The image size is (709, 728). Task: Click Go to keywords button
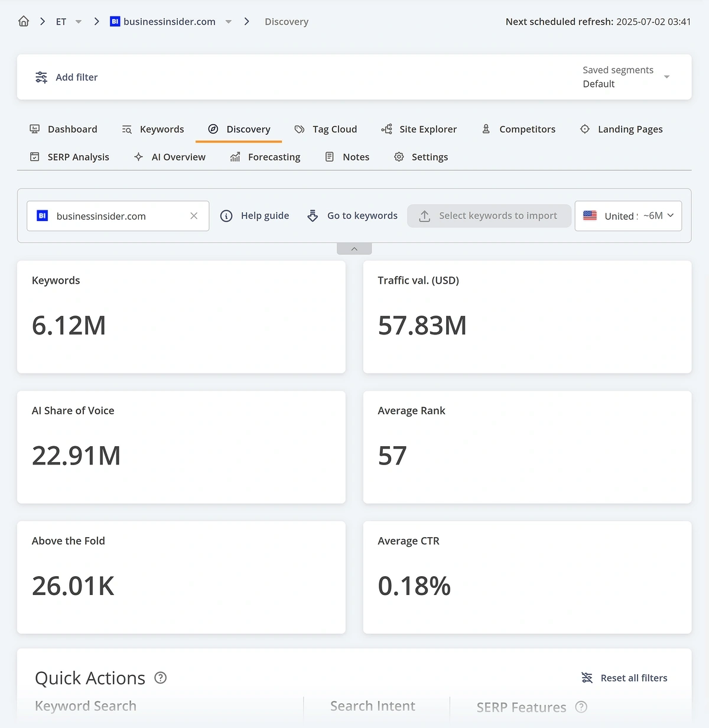point(353,216)
